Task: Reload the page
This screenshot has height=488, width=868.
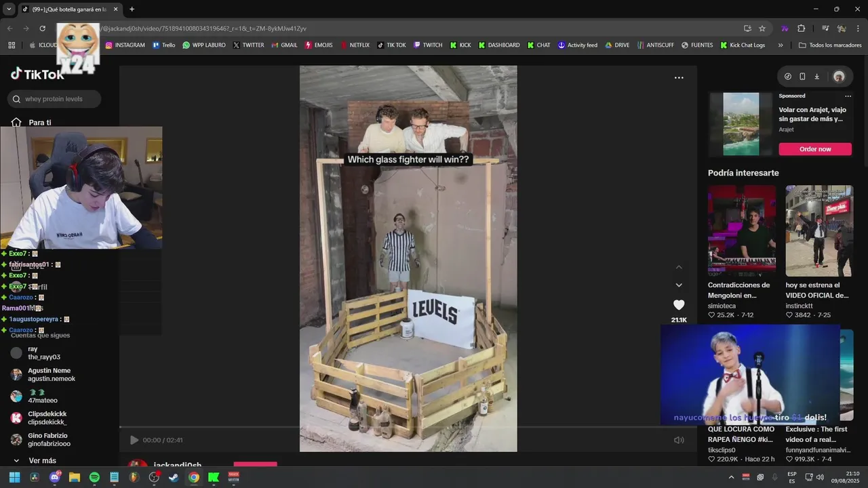Action: coord(42,28)
